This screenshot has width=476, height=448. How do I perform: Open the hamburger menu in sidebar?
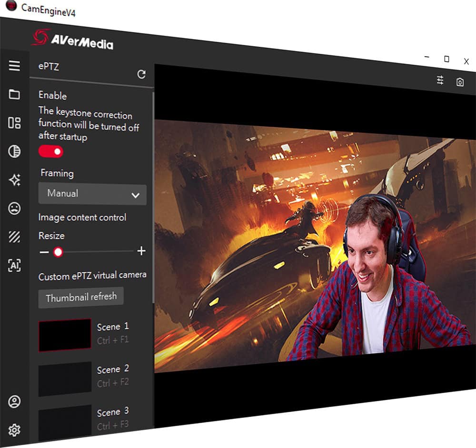(x=14, y=66)
